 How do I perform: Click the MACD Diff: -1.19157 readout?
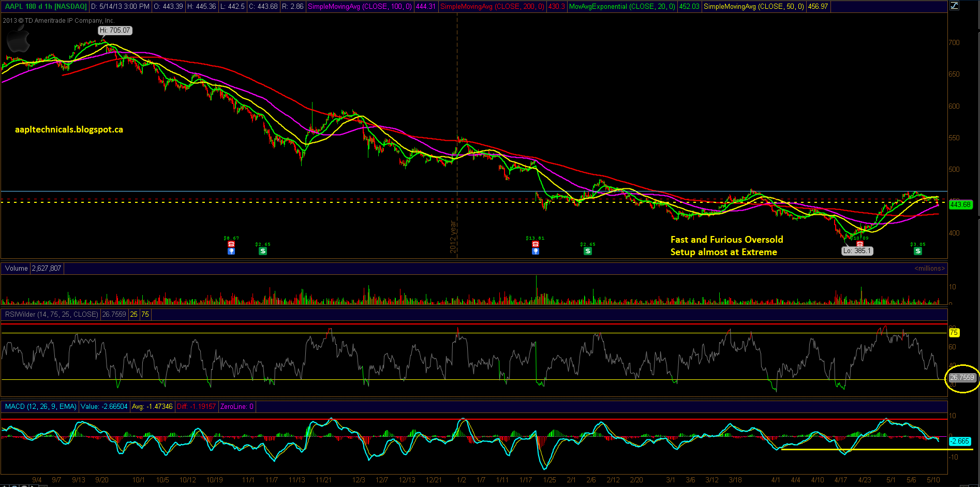coord(196,406)
